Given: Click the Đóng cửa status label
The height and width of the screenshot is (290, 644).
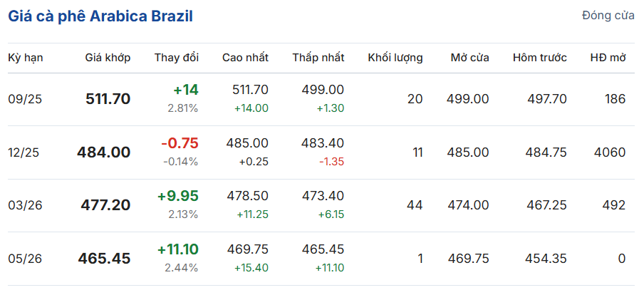Looking at the screenshot, I should pyautogui.click(x=608, y=16).
